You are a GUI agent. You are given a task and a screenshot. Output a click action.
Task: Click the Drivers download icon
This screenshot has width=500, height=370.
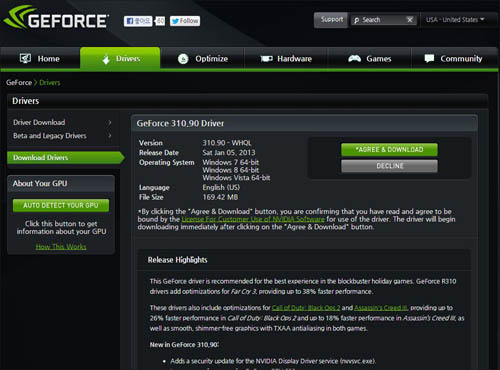point(106,59)
